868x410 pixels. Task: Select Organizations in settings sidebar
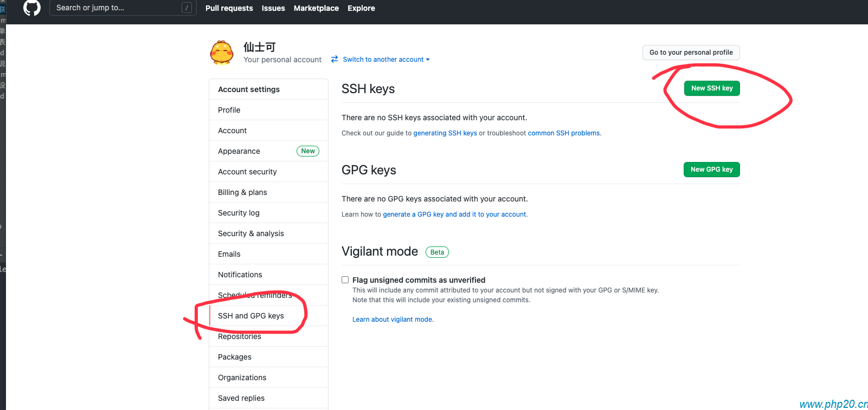(268, 378)
